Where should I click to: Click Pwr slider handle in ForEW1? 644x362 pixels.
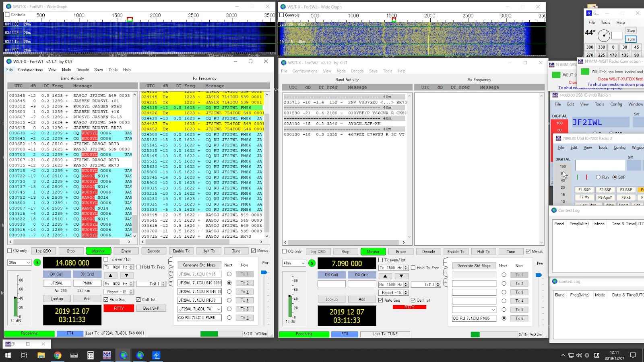point(264,272)
